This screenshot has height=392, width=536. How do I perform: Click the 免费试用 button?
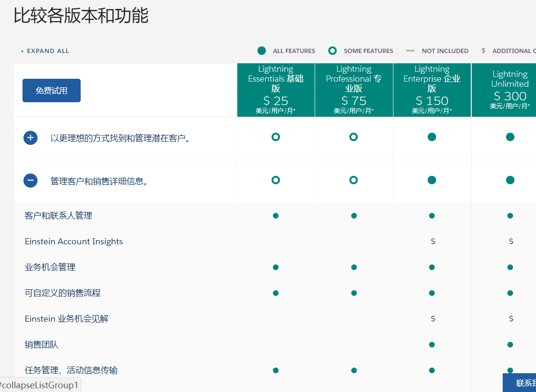click(x=52, y=90)
